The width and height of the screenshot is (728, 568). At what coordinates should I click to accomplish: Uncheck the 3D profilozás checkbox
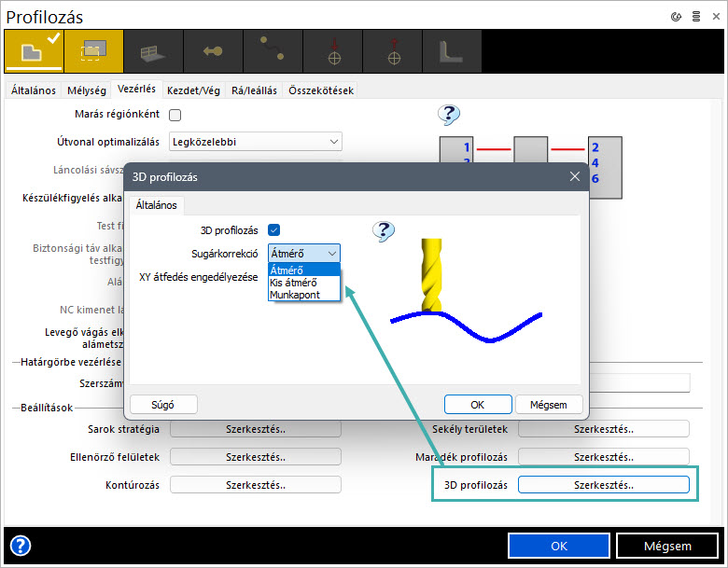click(273, 229)
